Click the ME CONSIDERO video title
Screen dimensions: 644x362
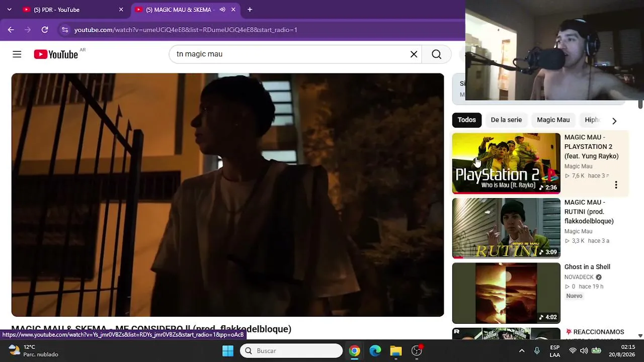(x=151, y=329)
